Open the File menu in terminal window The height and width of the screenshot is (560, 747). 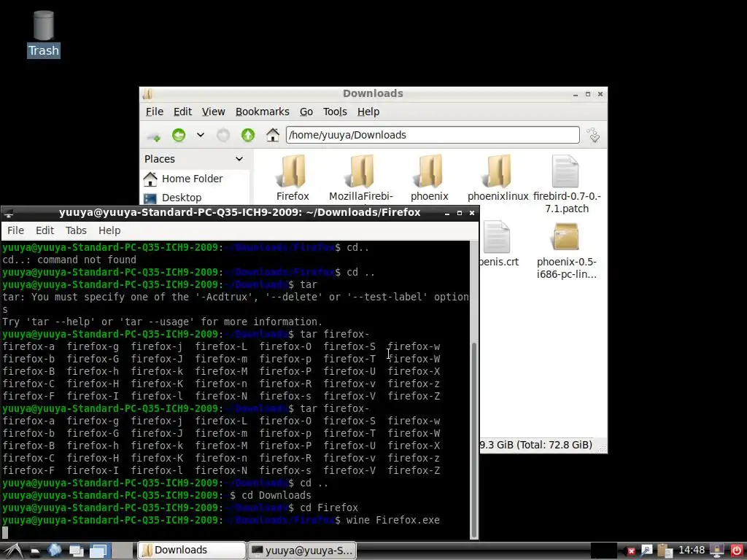[15, 230]
